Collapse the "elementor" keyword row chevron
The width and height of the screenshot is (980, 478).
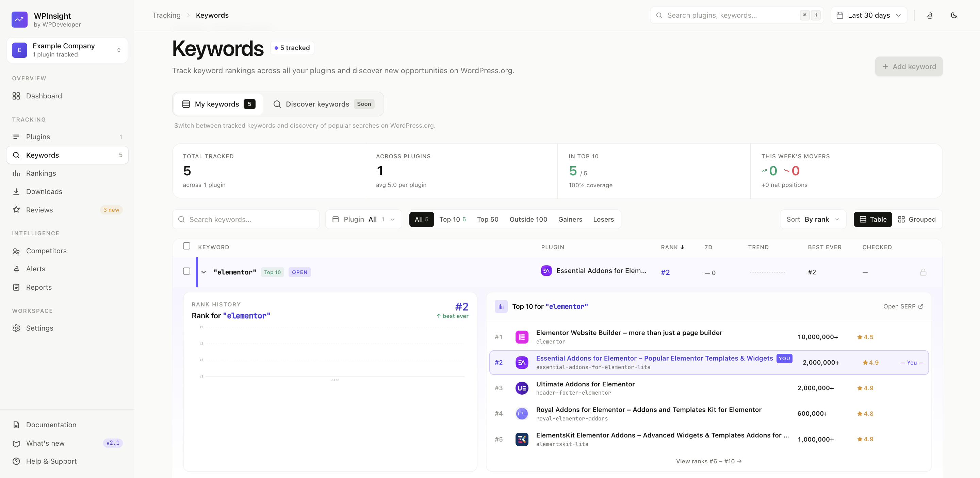click(x=203, y=272)
